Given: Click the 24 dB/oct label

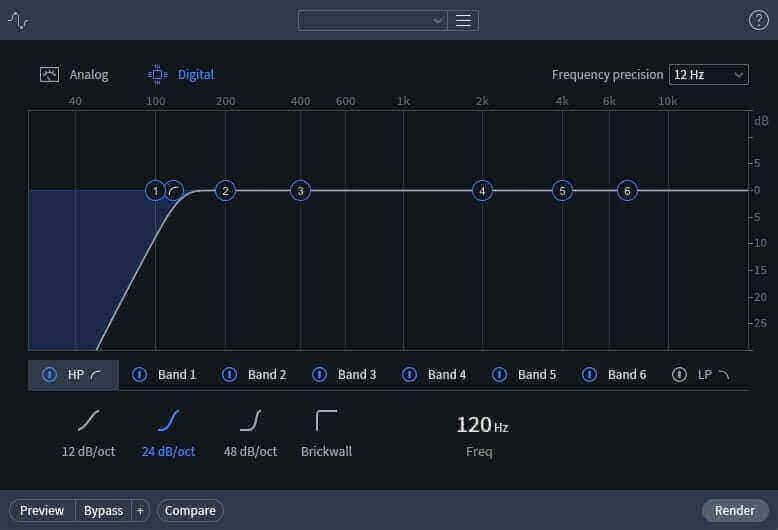Looking at the screenshot, I should tap(168, 451).
